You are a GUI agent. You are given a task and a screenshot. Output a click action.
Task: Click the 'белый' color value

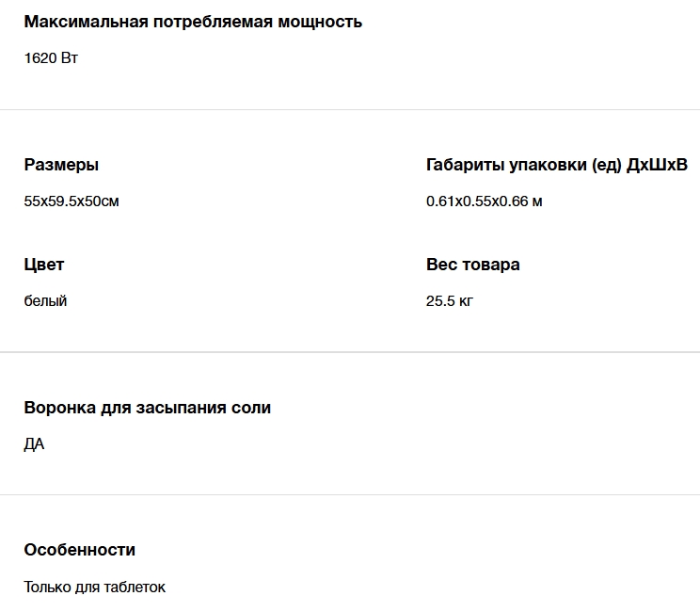45,300
